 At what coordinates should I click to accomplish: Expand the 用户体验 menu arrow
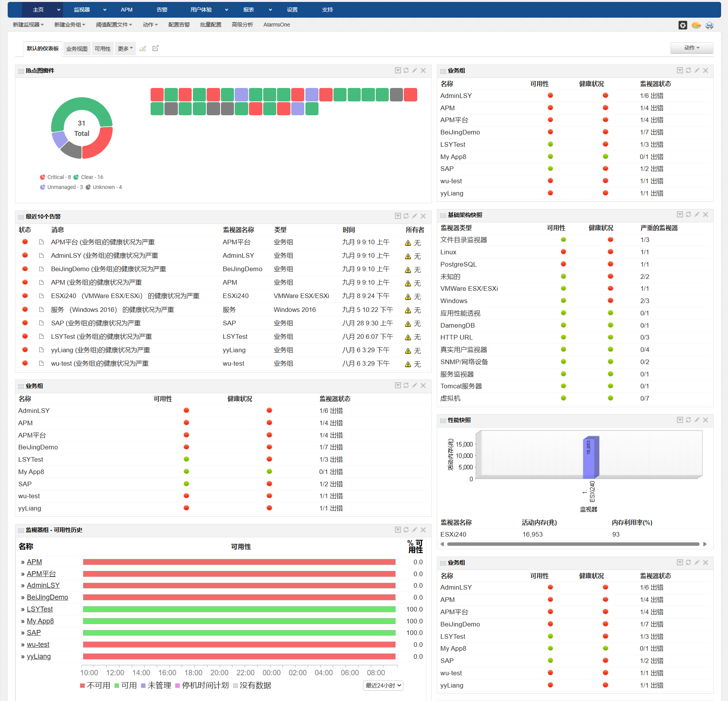[227, 10]
